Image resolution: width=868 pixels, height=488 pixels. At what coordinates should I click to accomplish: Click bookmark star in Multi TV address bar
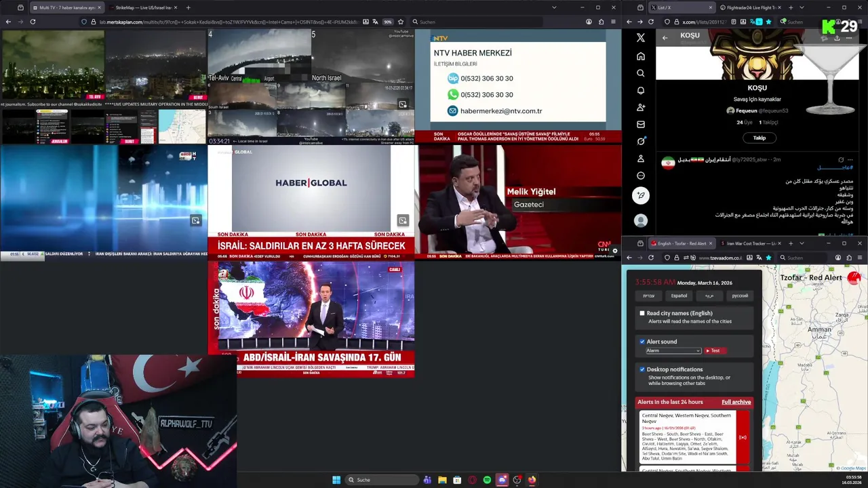(401, 22)
